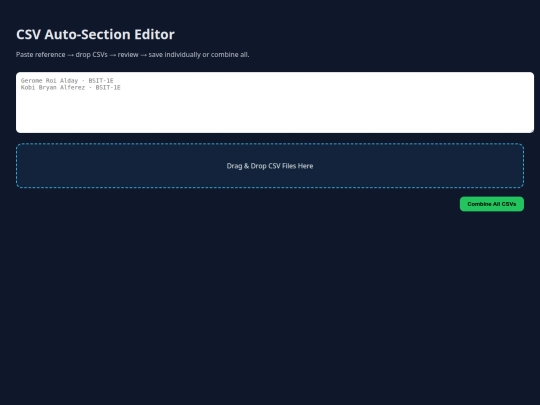Image resolution: width=540 pixels, height=405 pixels.
Task: Click the resize handle of the reference textarea
Action: (x=531, y=130)
